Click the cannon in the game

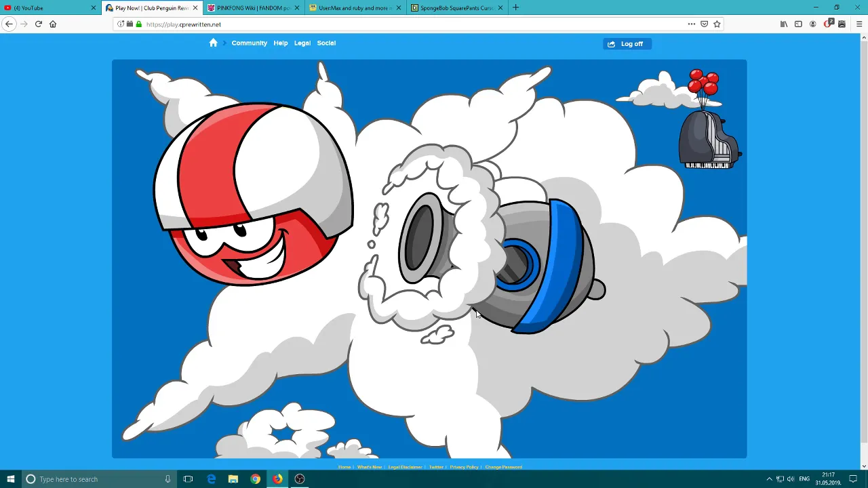[502, 264]
